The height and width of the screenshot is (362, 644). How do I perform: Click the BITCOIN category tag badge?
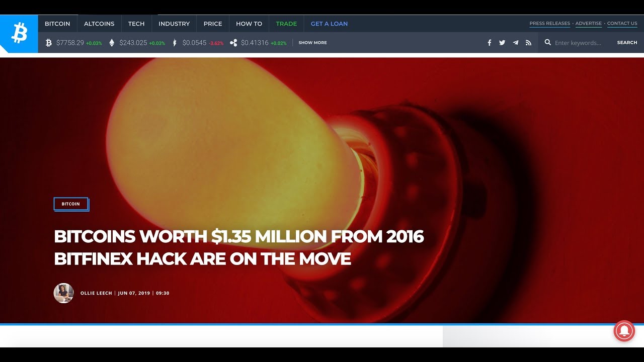pos(71,204)
